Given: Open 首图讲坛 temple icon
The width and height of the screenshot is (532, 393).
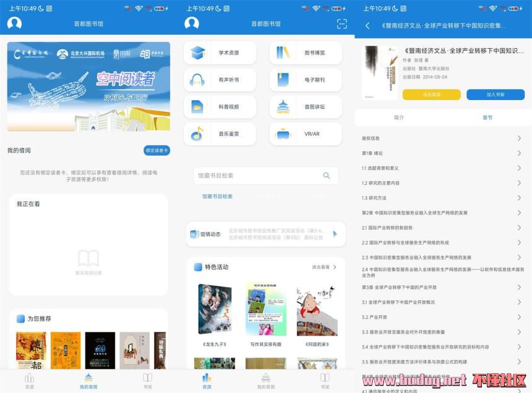Looking at the screenshot, I should click(x=283, y=107).
